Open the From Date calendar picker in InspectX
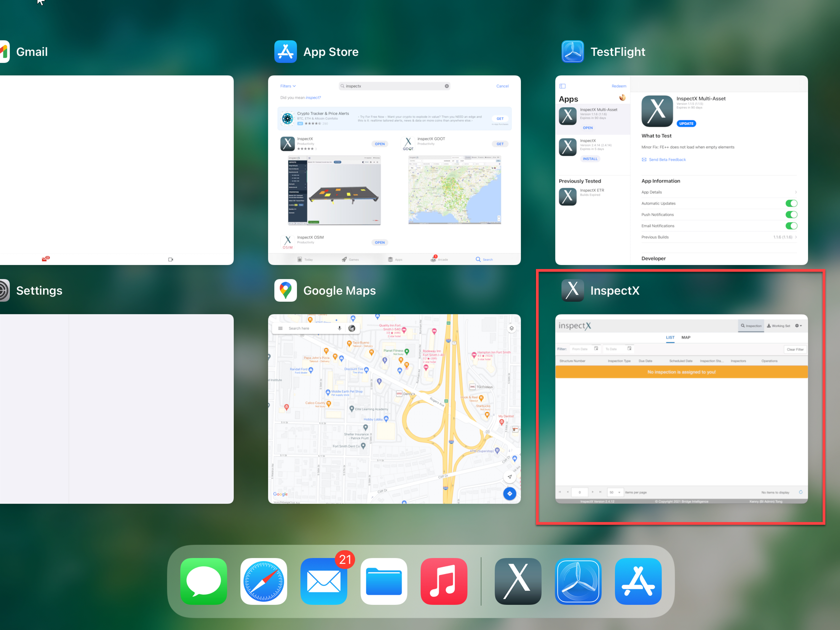The image size is (840, 630). [596, 349]
